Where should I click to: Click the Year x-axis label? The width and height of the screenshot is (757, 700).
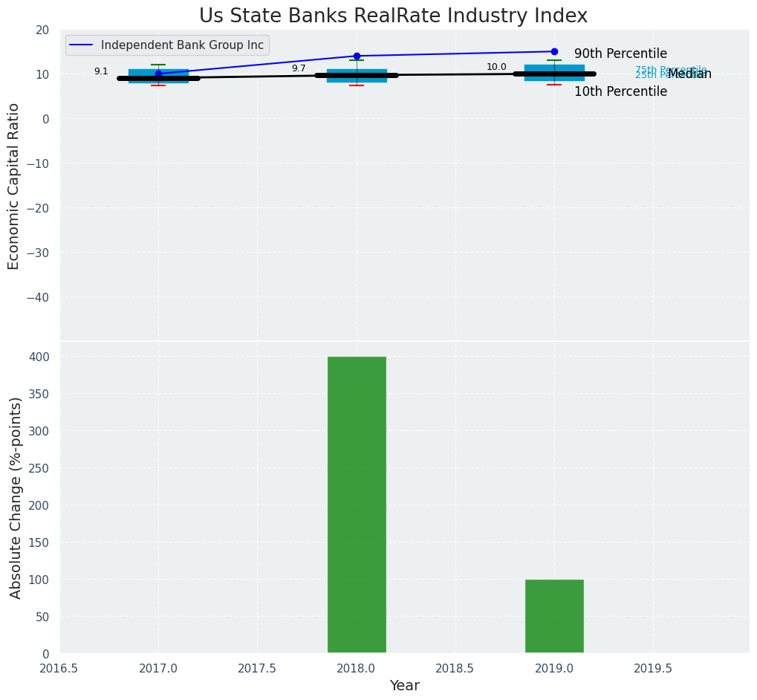tap(405, 686)
